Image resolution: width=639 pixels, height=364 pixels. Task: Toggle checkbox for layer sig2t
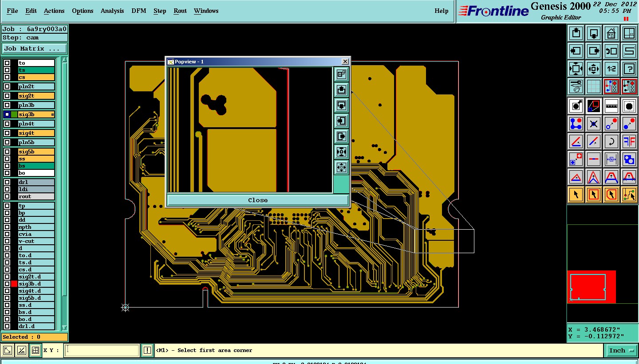(7, 96)
